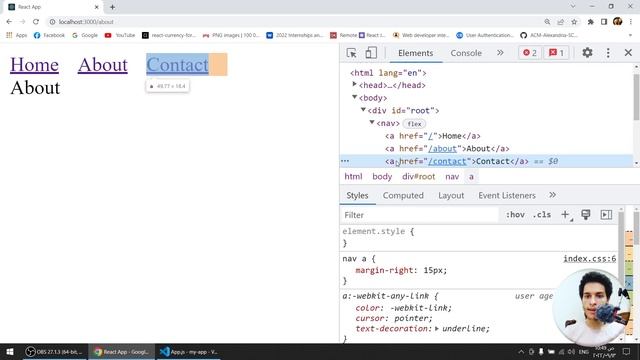The width and height of the screenshot is (640, 360).
Task: Close the DevTools panel
Action: coord(628,53)
